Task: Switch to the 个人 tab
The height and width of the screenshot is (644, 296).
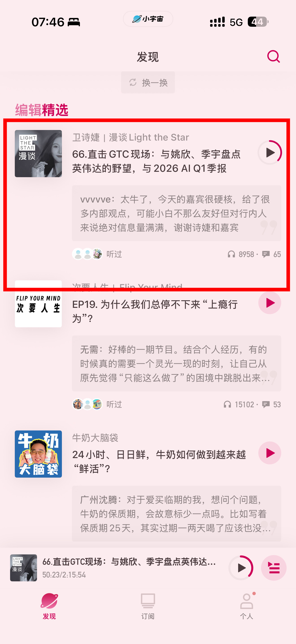Action: click(x=247, y=606)
